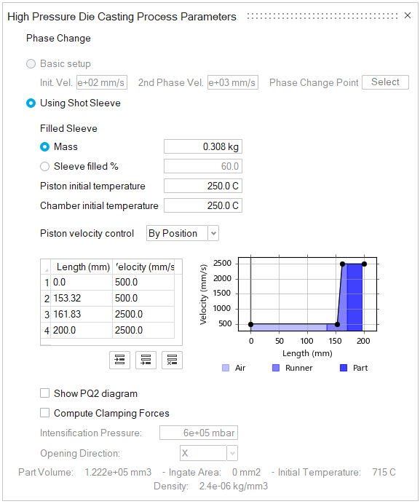Click Length (mm) column header
The image size is (420, 504).
pos(82,267)
